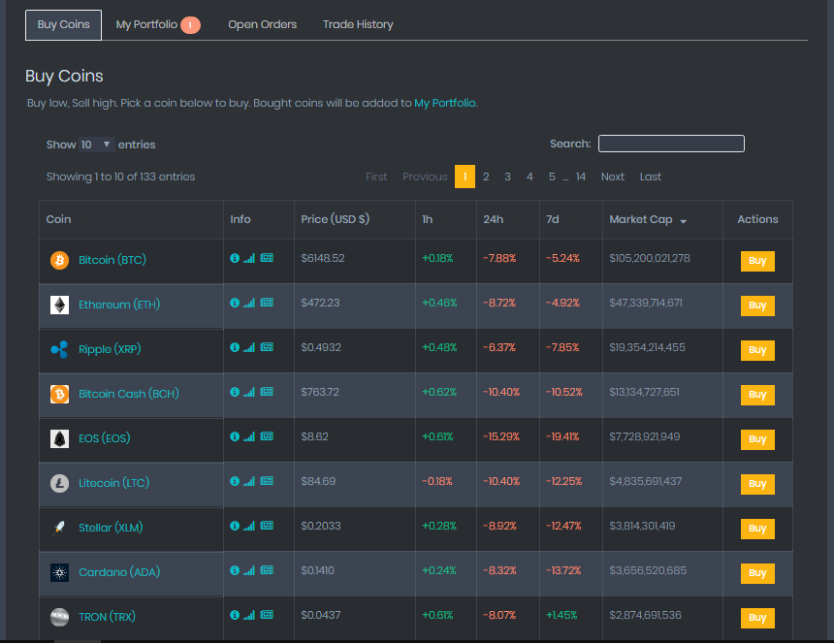The width and height of the screenshot is (834, 644).
Task: Show info icon details for Stellar (XLM)
Action: tap(235, 526)
